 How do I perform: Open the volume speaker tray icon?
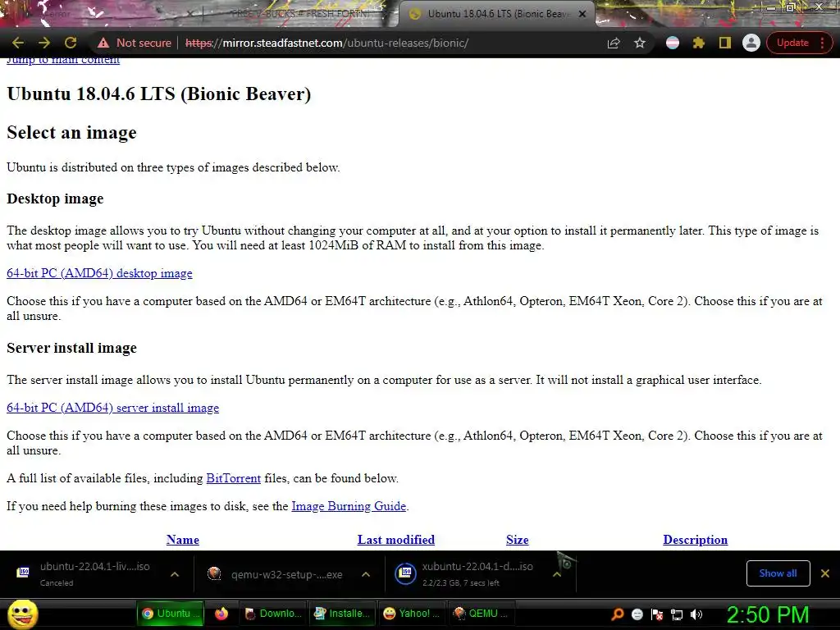[696, 614]
